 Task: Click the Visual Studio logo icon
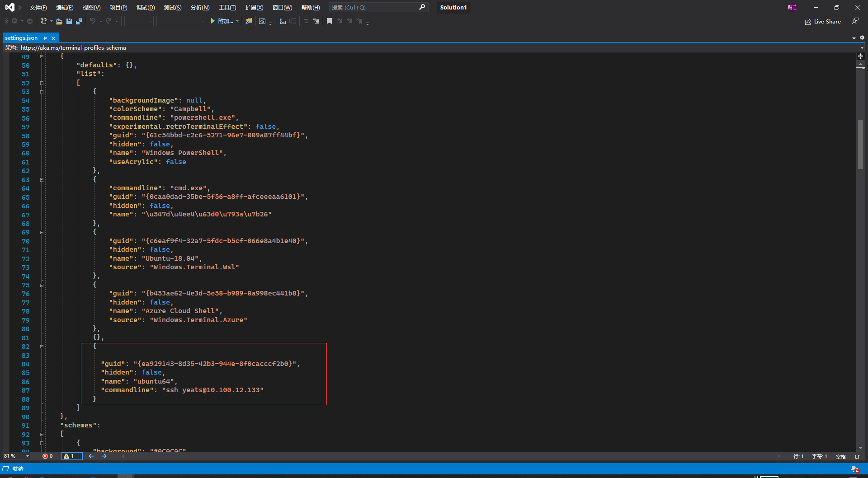pos(9,7)
